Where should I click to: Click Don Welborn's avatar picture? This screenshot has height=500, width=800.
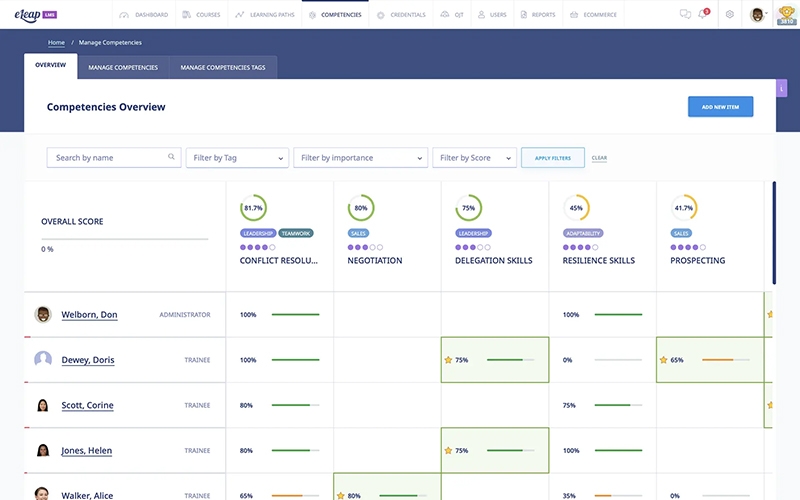coord(43,315)
